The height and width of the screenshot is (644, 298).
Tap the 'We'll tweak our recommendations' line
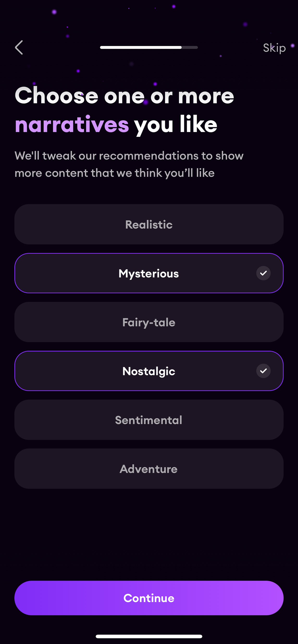coord(129,156)
